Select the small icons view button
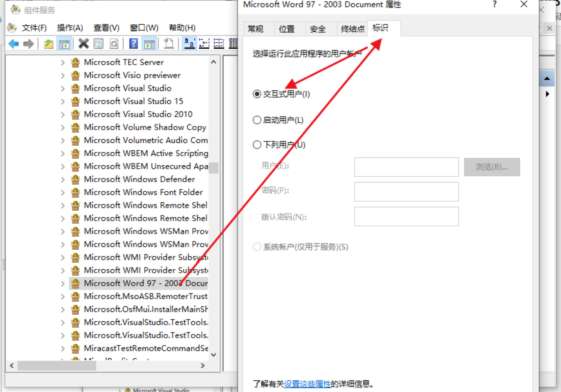This screenshot has height=392, width=561. (x=204, y=44)
